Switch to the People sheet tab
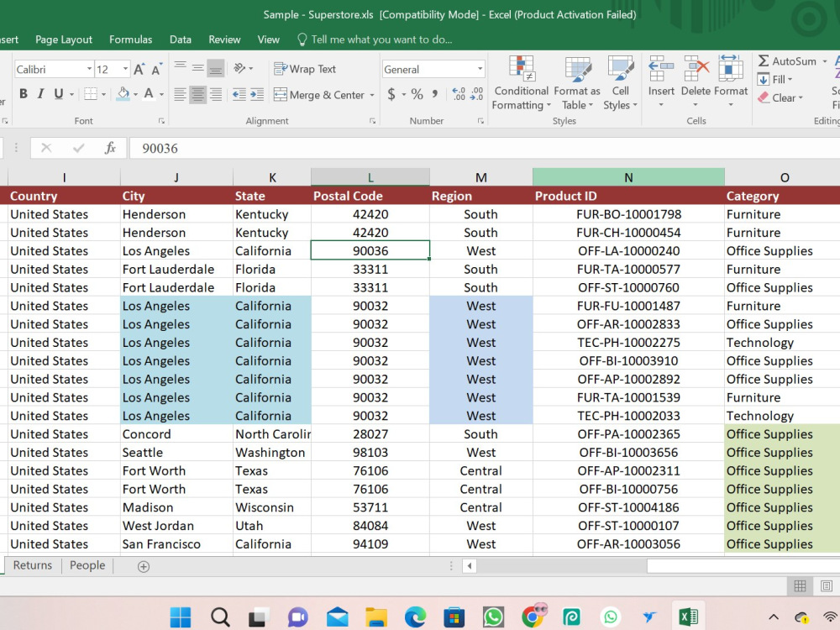The width and height of the screenshot is (840, 630). coord(87,565)
